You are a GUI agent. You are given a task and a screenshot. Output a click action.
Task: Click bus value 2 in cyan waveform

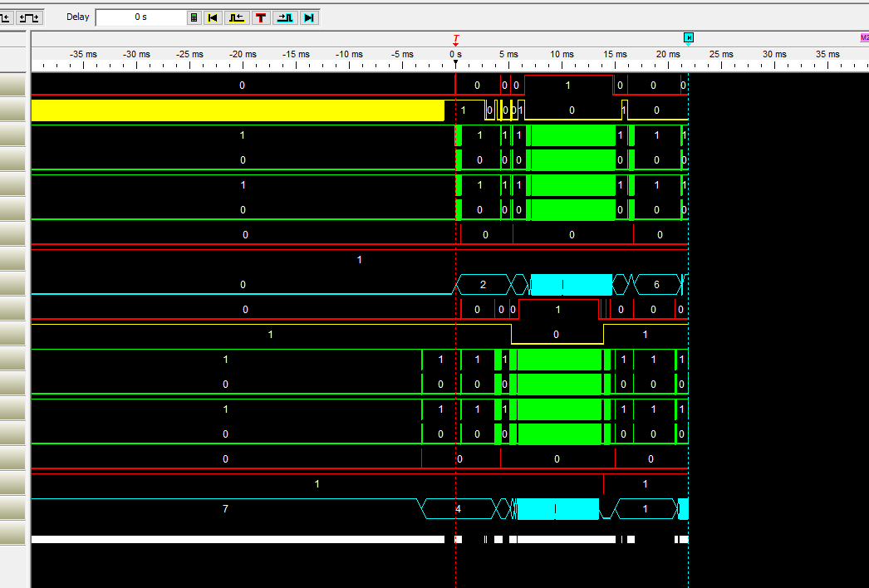click(x=483, y=284)
